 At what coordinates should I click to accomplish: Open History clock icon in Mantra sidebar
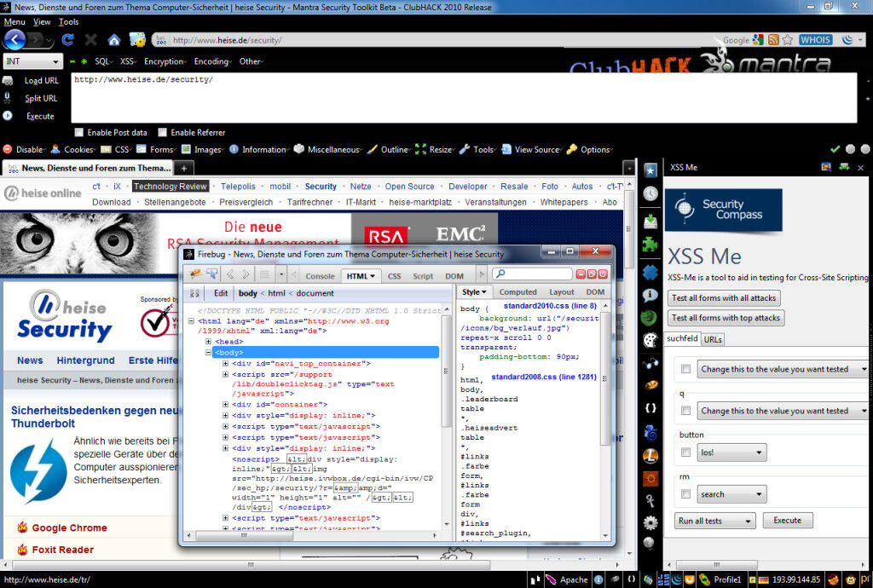(x=650, y=193)
